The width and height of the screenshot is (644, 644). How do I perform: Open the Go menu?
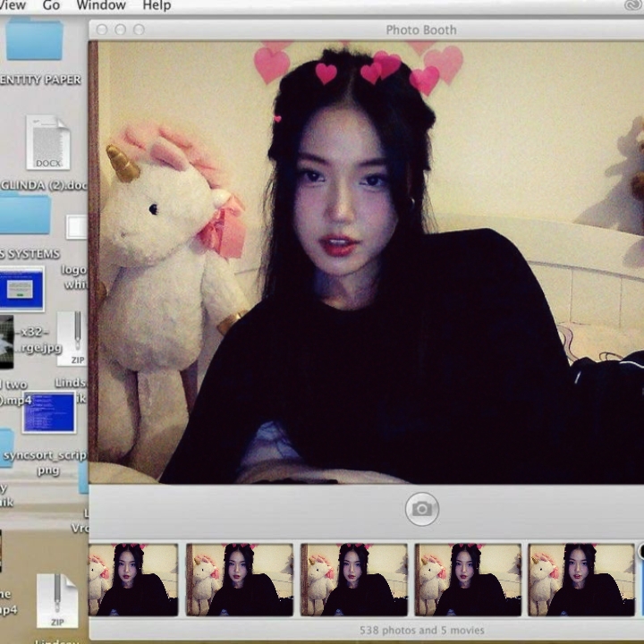tap(51, 5)
